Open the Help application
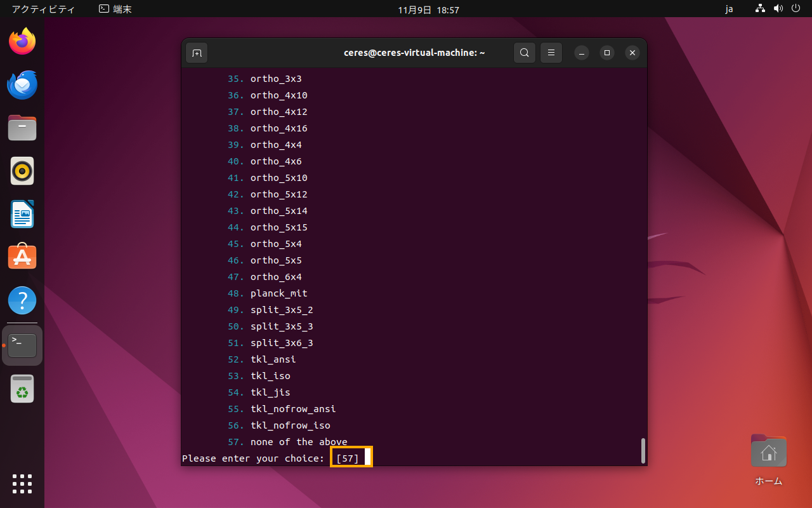 (x=22, y=300)
